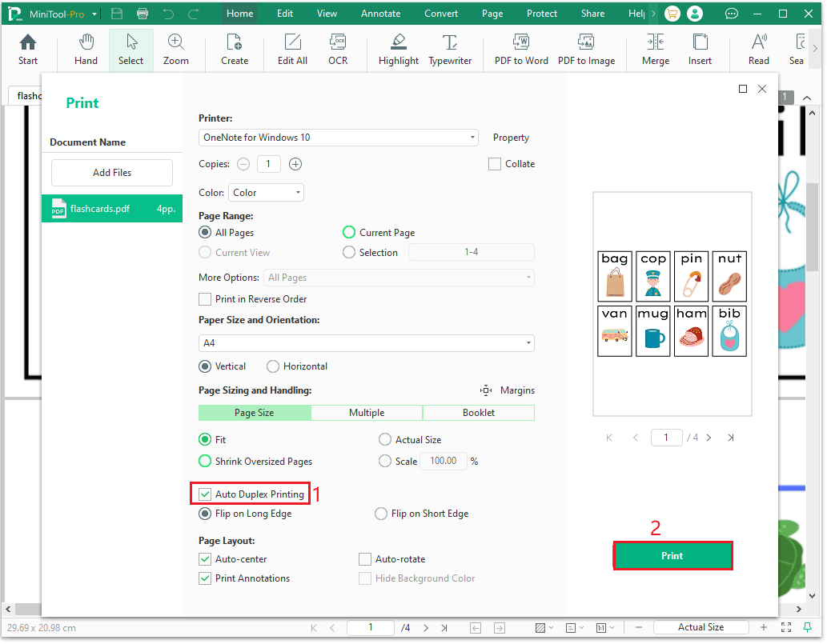The width and height of the screenshot is (827, 644).
Task: Enable the Auto-rotate checkbox
Action: click(x=365, y=560)
